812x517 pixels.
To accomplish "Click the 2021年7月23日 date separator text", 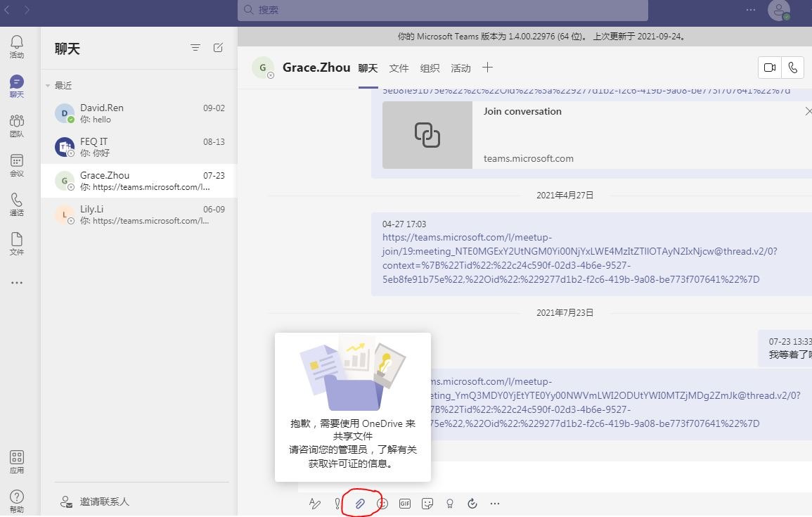I will point(565,313).
